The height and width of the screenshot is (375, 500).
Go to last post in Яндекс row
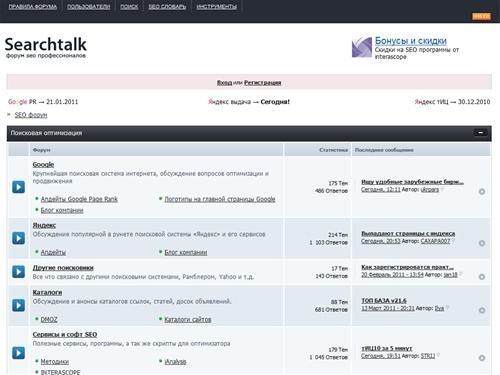coord(482,243)
